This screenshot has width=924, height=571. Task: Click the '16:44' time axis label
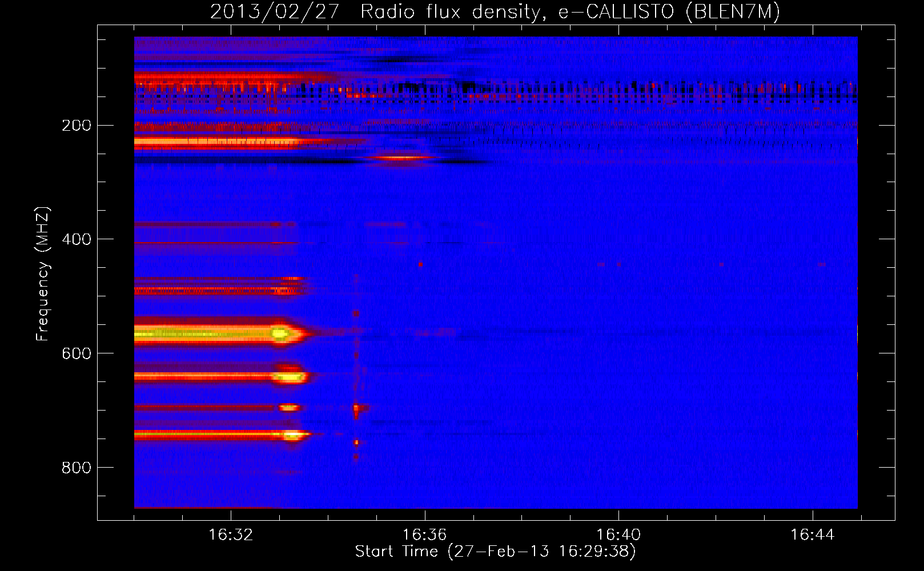point(812,535)
